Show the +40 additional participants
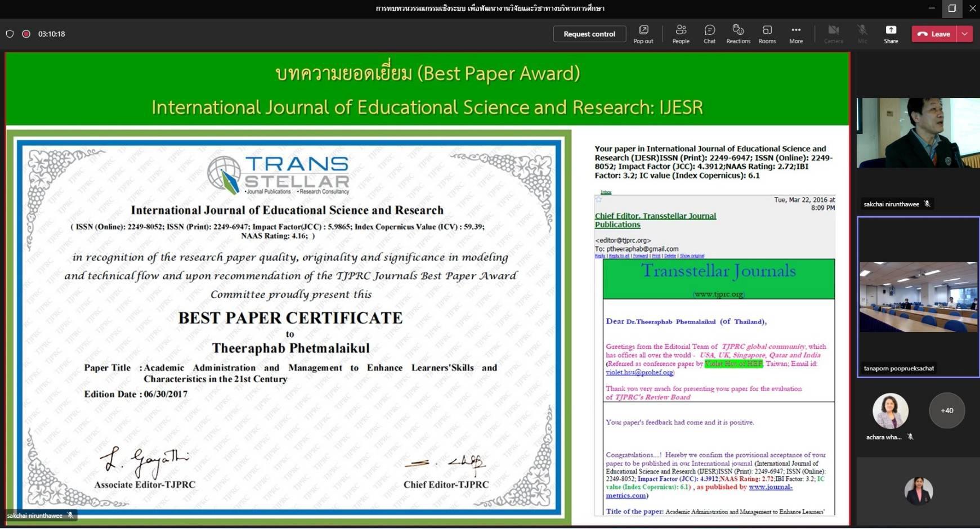The width and height of the screenshot is (980, 529). tap(947, 410)
